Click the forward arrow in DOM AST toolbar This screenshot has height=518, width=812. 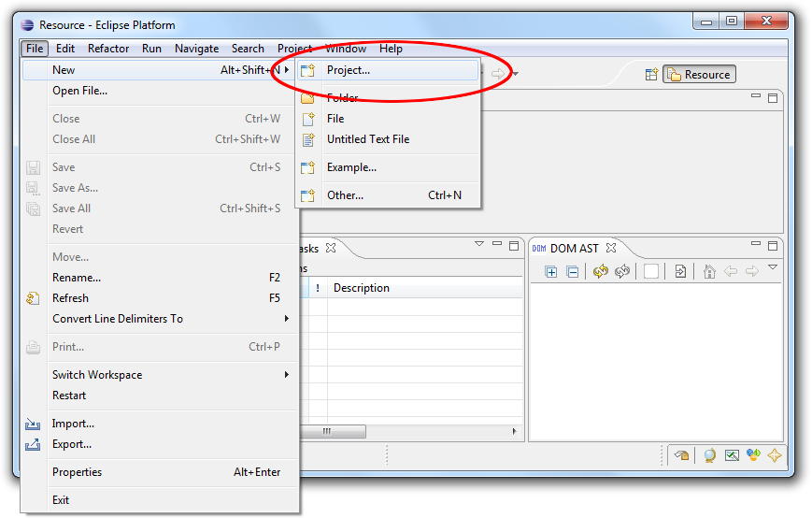(752, 271)
